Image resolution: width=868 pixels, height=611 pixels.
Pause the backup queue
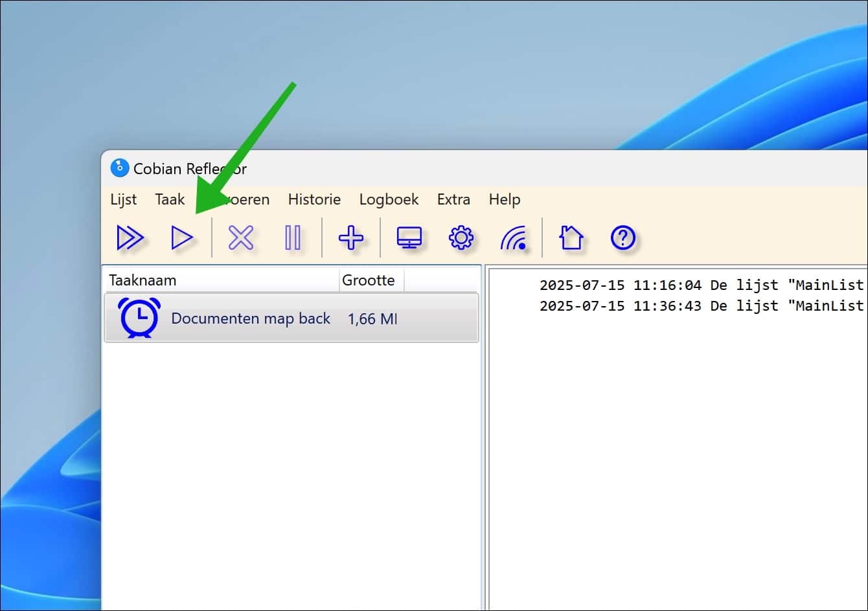(x=293, y=238)
